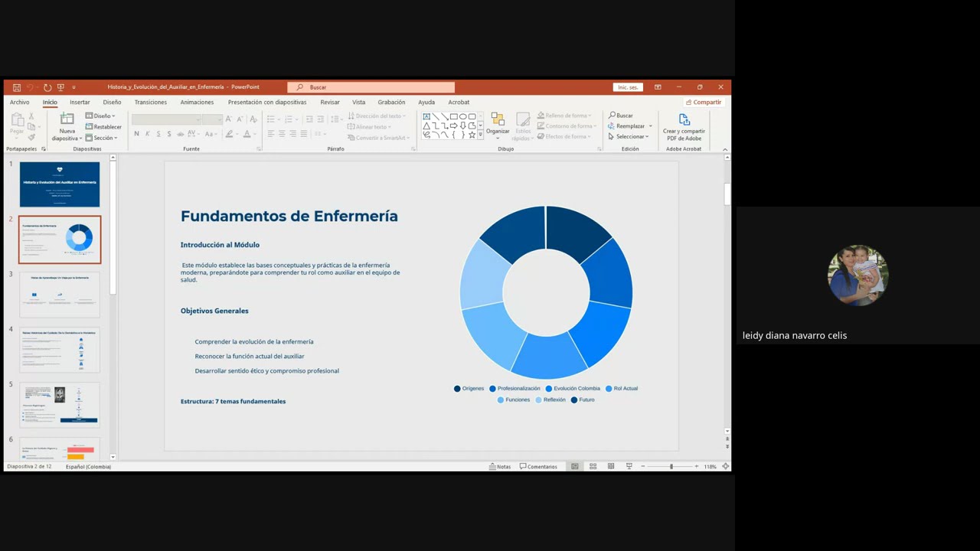The width and height of the screenshot is (980, 551).
Task: Click Inic. ses. sign-in button
Action: click(628, 87)
